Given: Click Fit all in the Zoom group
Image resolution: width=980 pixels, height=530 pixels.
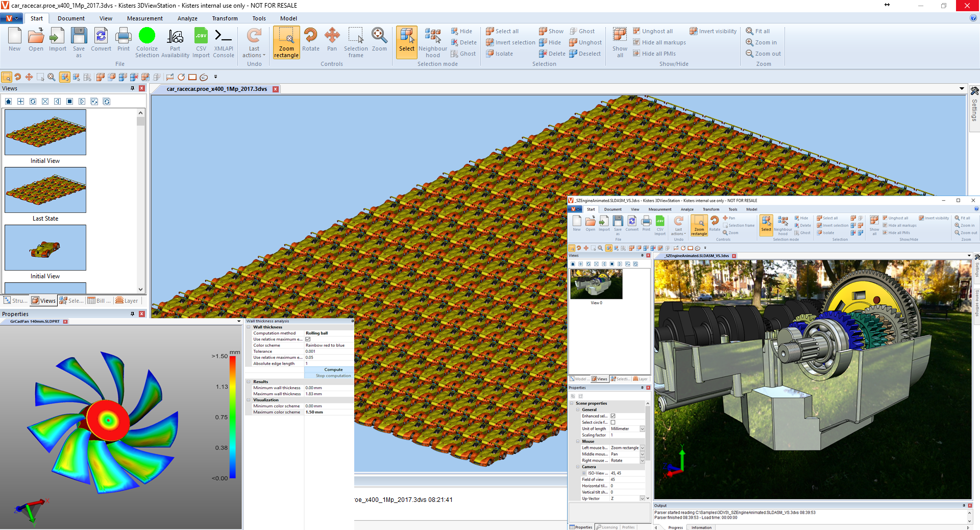Looking at the screenshot, I should click(x=758, y=31).
